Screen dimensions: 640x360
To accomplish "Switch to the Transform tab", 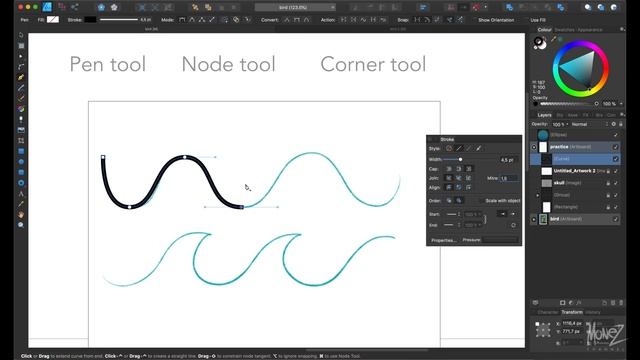I will pyautogui.click(x=572, y=312).
